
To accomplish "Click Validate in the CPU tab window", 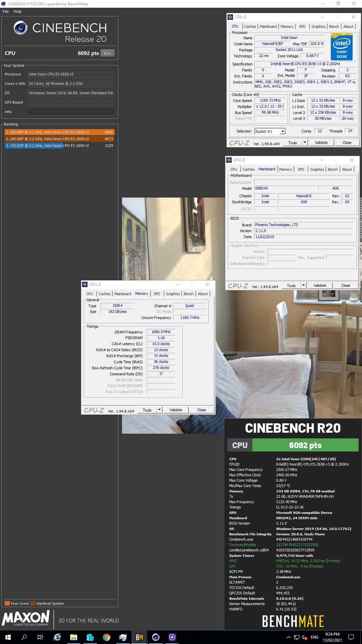I will click(x=321, y=143).
